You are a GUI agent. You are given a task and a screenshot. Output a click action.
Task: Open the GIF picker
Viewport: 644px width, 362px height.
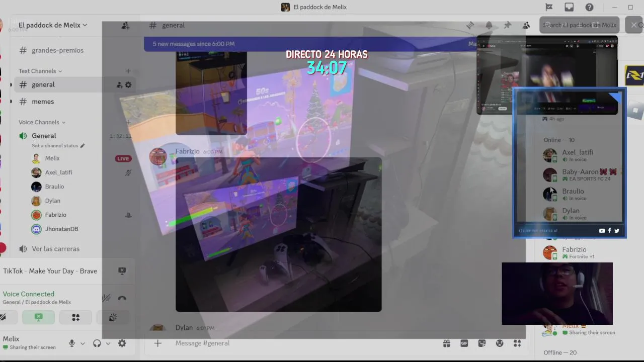(x=464, y=343)
